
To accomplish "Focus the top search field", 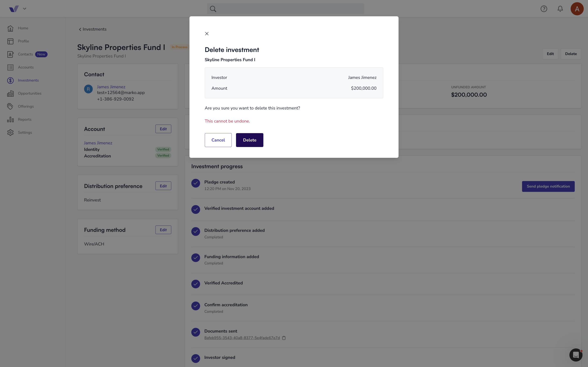I will pyautogui.click(x=285, y=9).
